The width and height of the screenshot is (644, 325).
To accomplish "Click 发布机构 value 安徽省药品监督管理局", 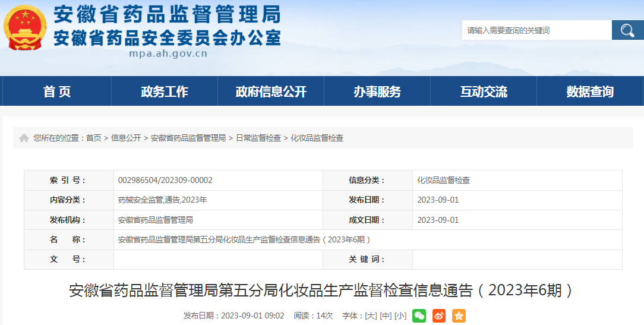I will (156, 220).
